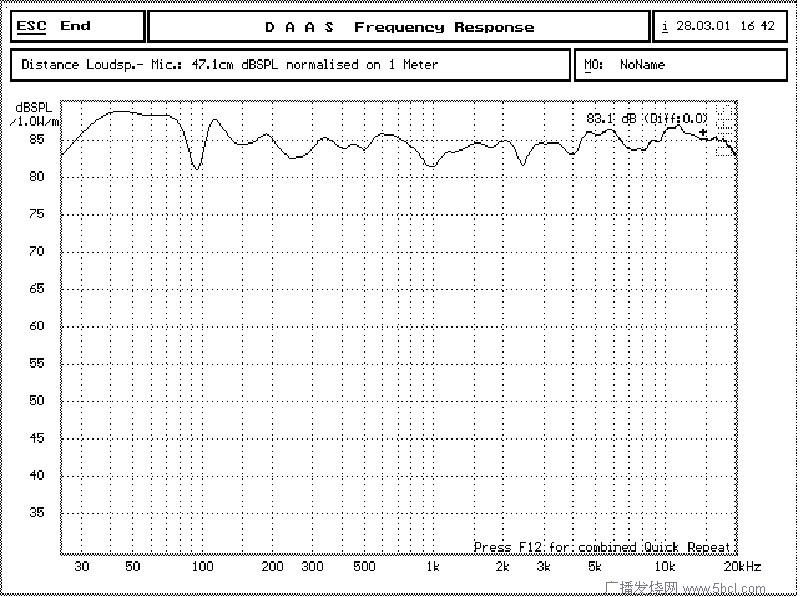Click the 20kHz frequency axis label
Image resolution: width=800 pixels, height=597 pixels.
click(742, 567)
